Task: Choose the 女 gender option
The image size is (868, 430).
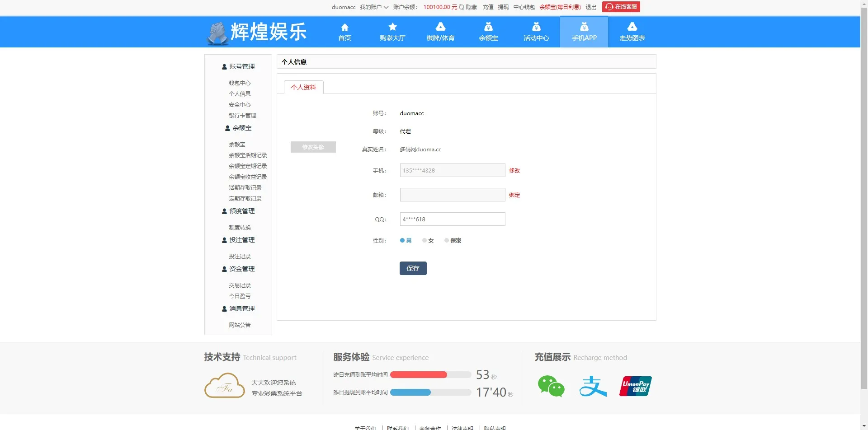Action: pyautogui.click(x=424, y=240)
